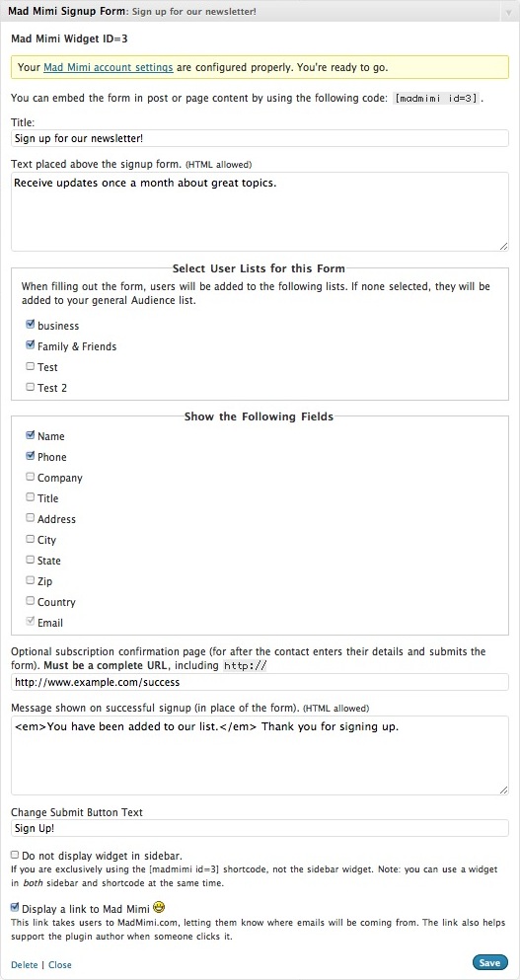Click the confirmation page URL field

click(260, 682)
